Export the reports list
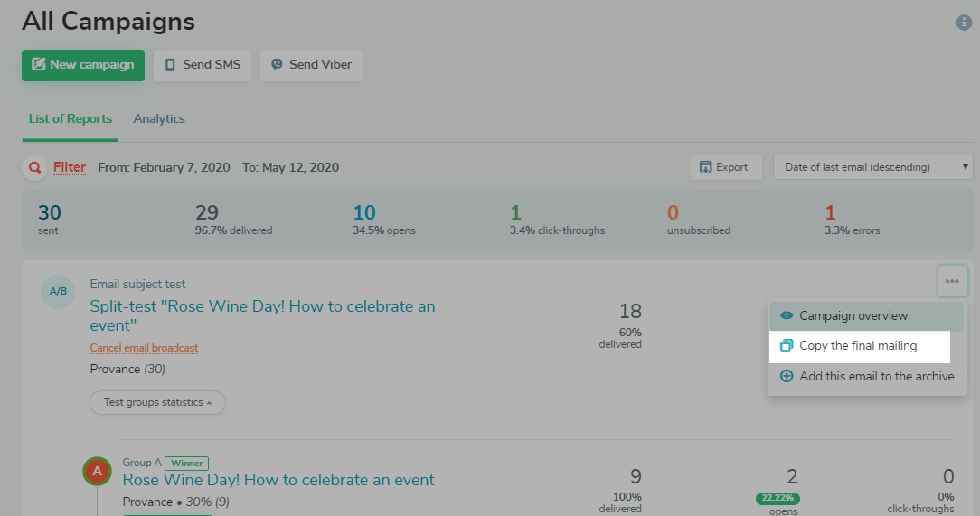 (x=726, y=167)
